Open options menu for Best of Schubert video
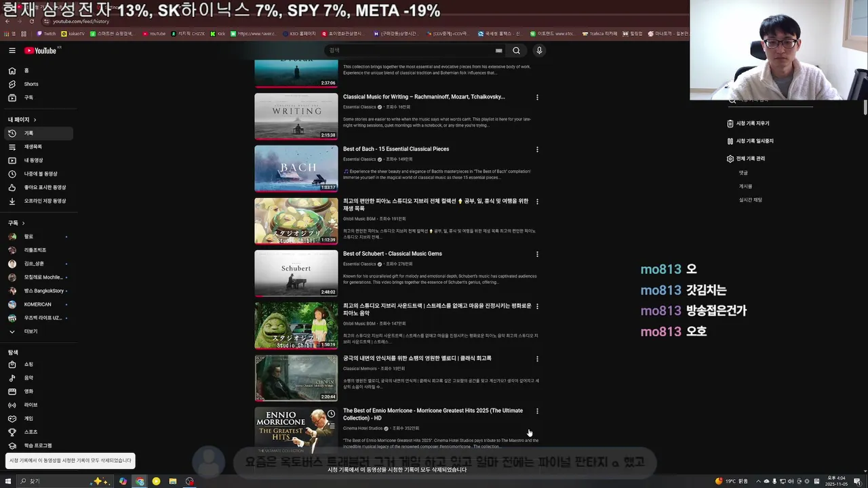This screenshot has height=488, width=868. (x=537, y=255)
